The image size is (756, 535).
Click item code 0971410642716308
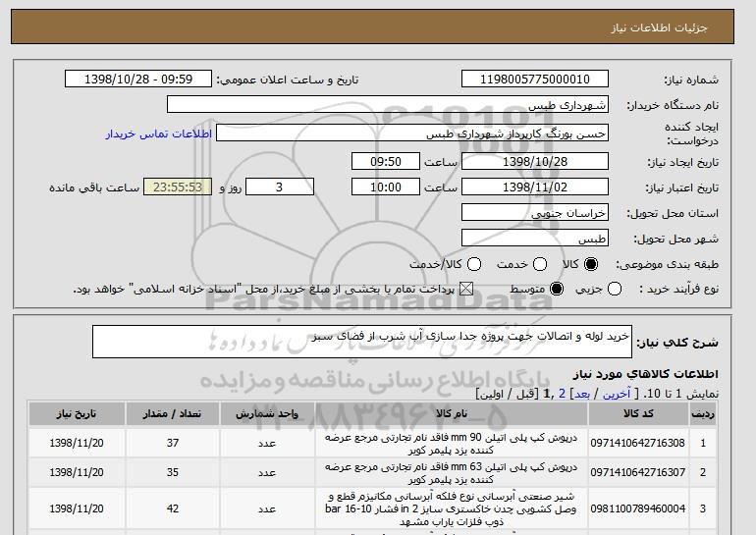638,443
